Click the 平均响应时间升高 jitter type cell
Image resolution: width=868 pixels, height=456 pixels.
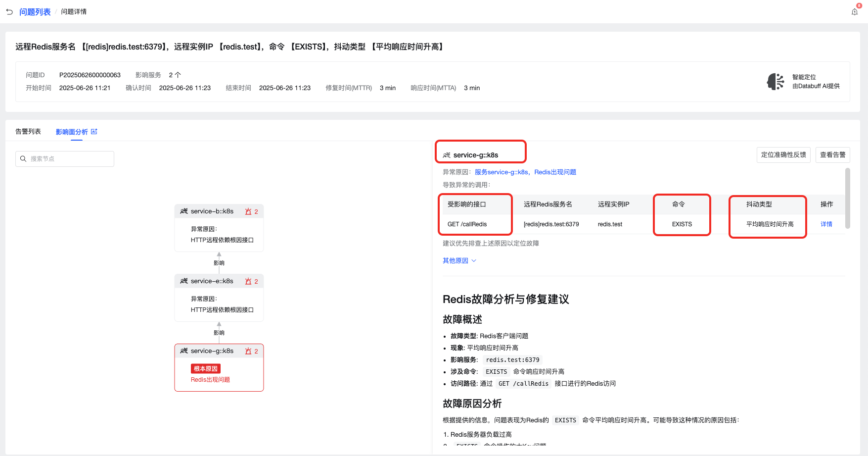(x=770, y=224)
